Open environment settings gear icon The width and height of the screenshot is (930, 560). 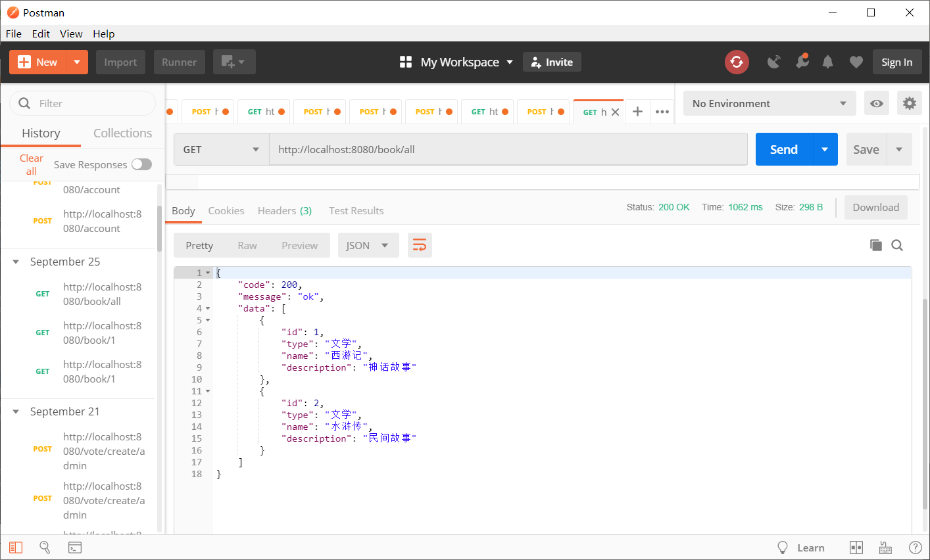(x=909, y=103)
